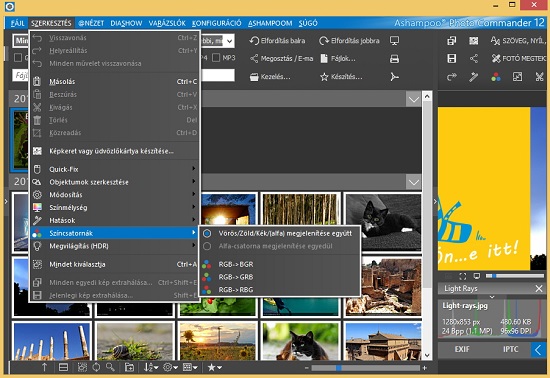Click the SZÖVEG, NYÍL text tool button
The width and height of the screenshot is (550, 378).
click(517, 41)
